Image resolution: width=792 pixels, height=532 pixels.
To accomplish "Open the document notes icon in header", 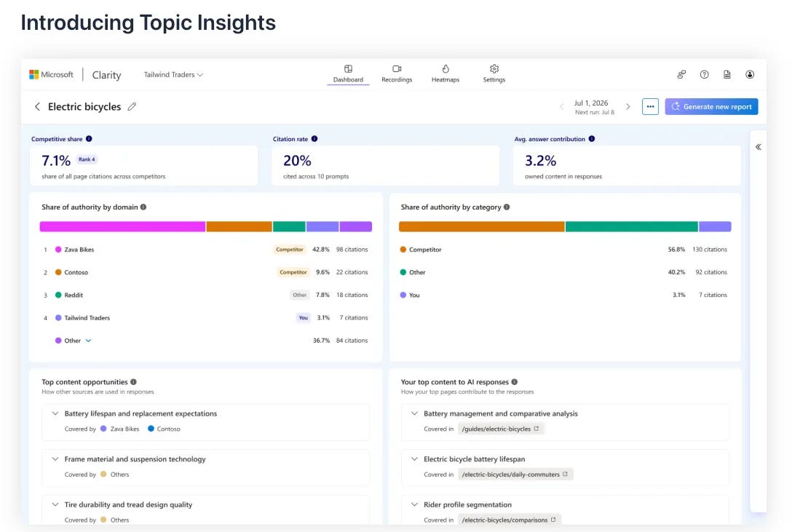I will coord(726,74).
